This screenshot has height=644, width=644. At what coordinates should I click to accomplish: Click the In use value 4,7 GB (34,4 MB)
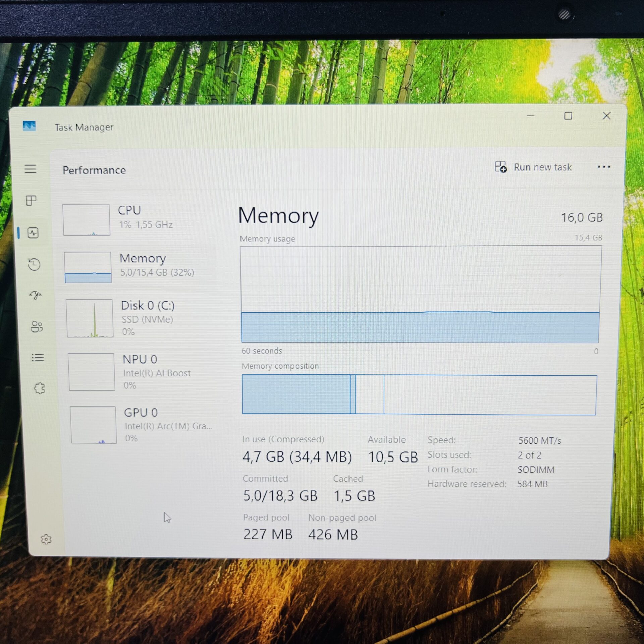[x=297, y=457]
